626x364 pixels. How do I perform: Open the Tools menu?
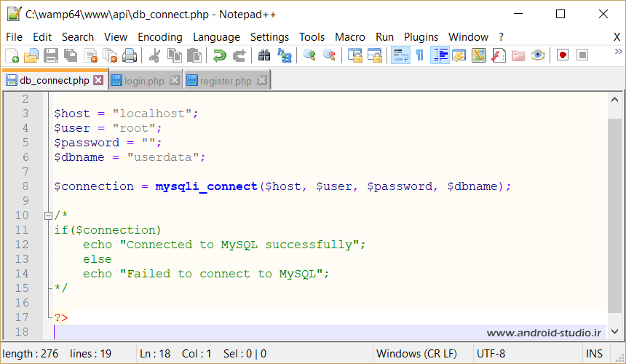pos(312,37)
